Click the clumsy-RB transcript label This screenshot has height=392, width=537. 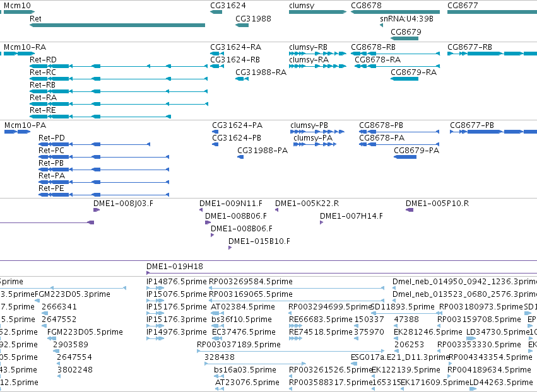308,47
